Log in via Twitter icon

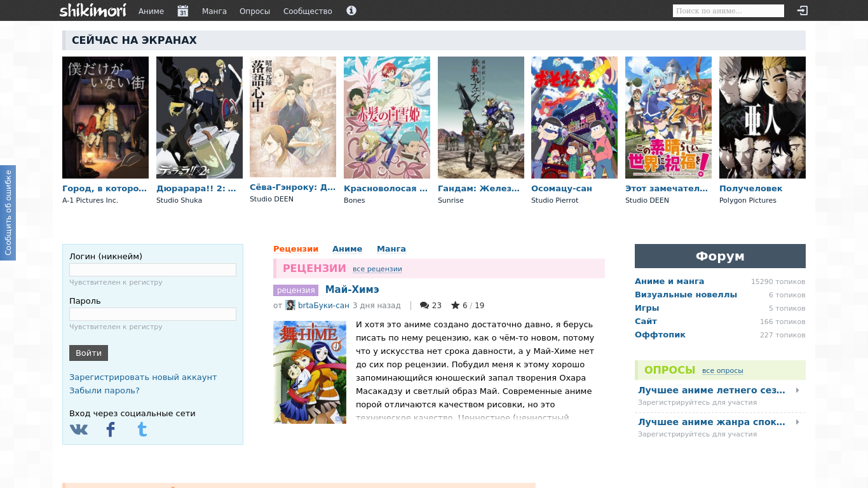coord(142,430)
